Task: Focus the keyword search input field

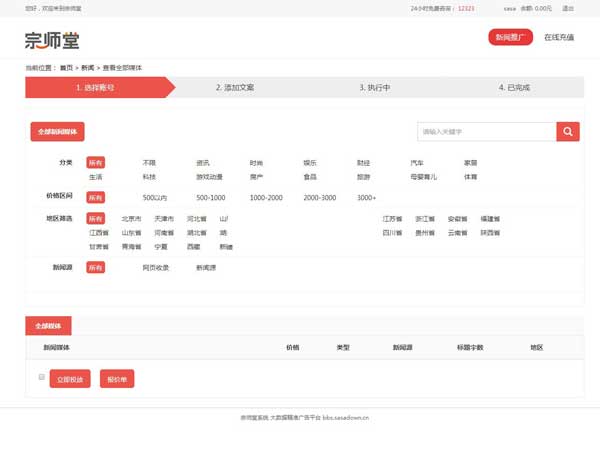Action: pos(487,132)
